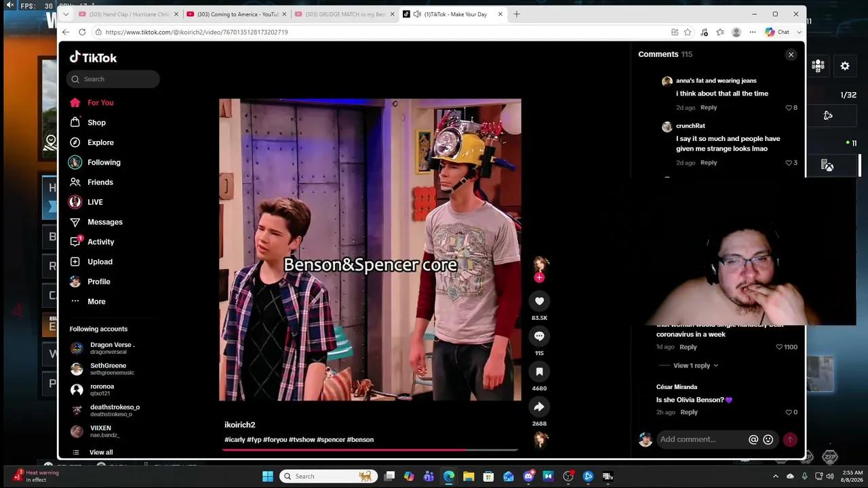Viewport: 868px width, 488px height.
Task: Open the Upload page
Action: [100, 262]
